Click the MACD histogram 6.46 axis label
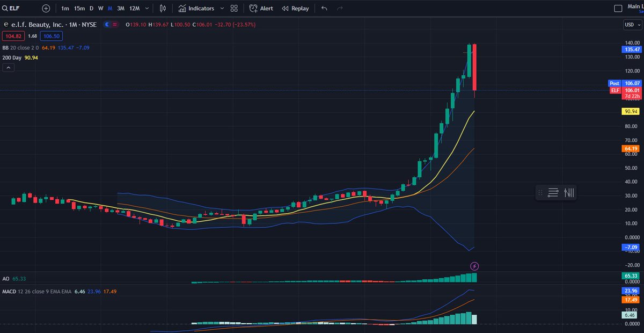The width and height of the screenshot is (644, 333). [x=631, y=316]
